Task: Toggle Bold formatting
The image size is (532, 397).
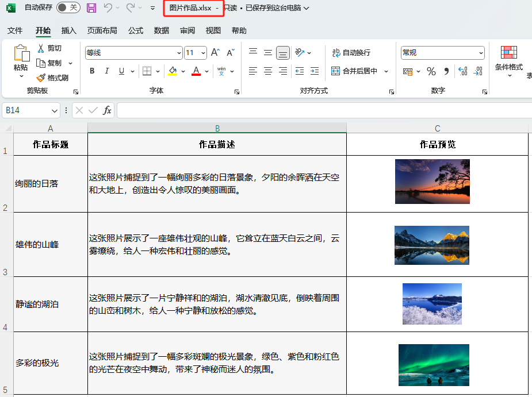Action: tap(92, 71)
